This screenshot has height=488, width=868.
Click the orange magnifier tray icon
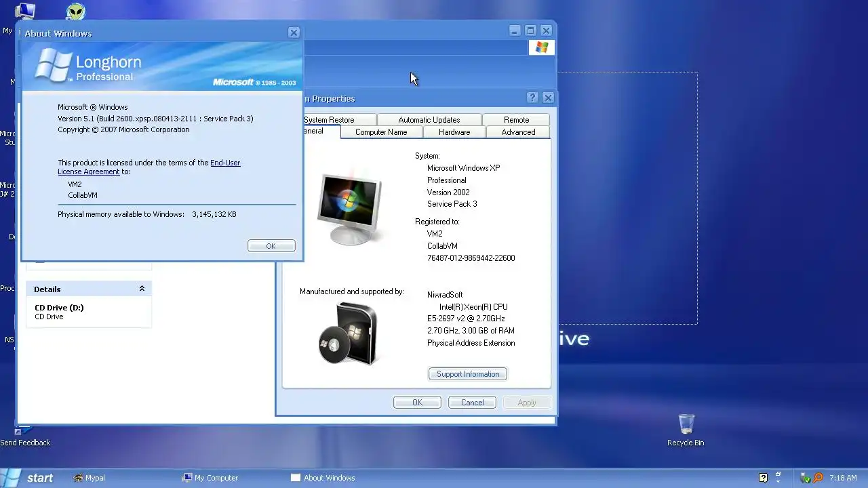tap(818, 478)
